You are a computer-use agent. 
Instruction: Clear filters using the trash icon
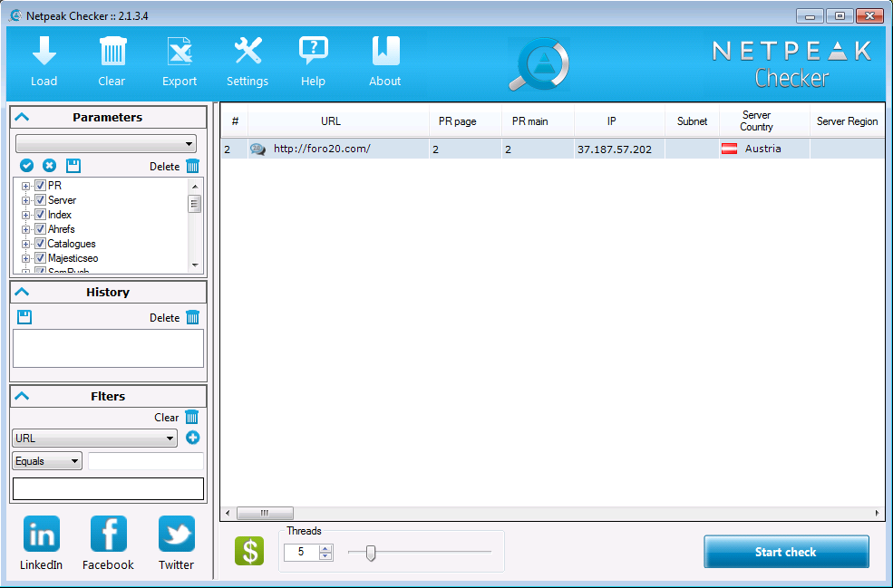(x=192, y=418)
